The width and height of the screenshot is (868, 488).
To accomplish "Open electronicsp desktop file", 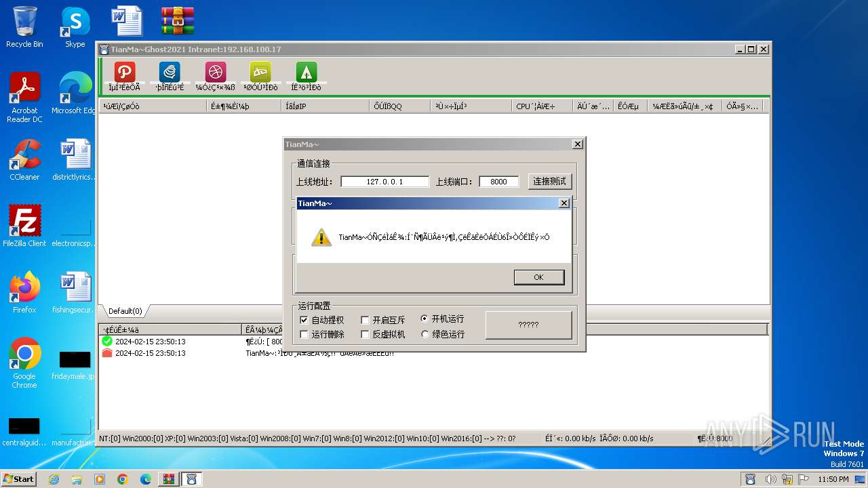I will pyautogui.click(x=75, y=230).
